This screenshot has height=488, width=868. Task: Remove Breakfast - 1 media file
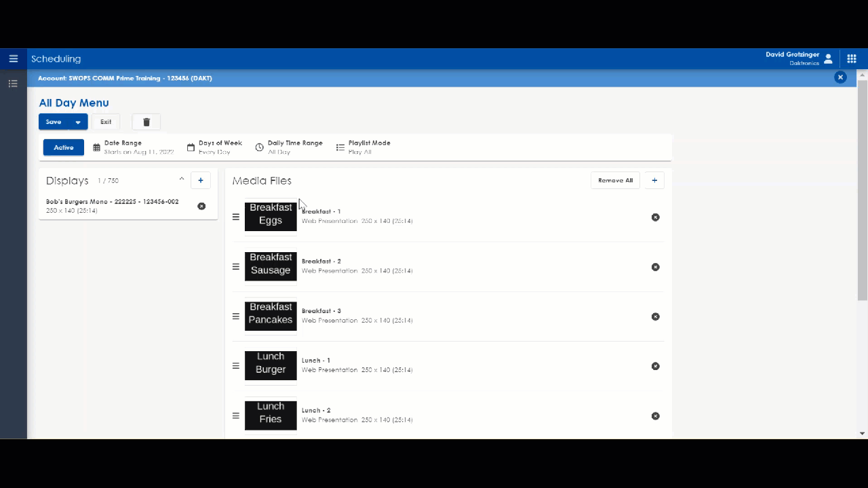coord(655,218)
